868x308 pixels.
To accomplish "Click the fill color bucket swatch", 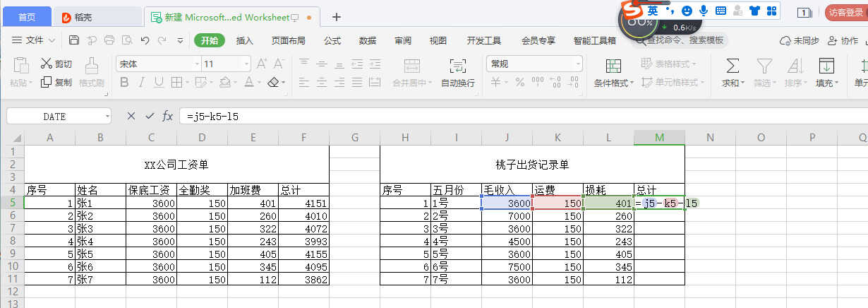I will 226,82.
